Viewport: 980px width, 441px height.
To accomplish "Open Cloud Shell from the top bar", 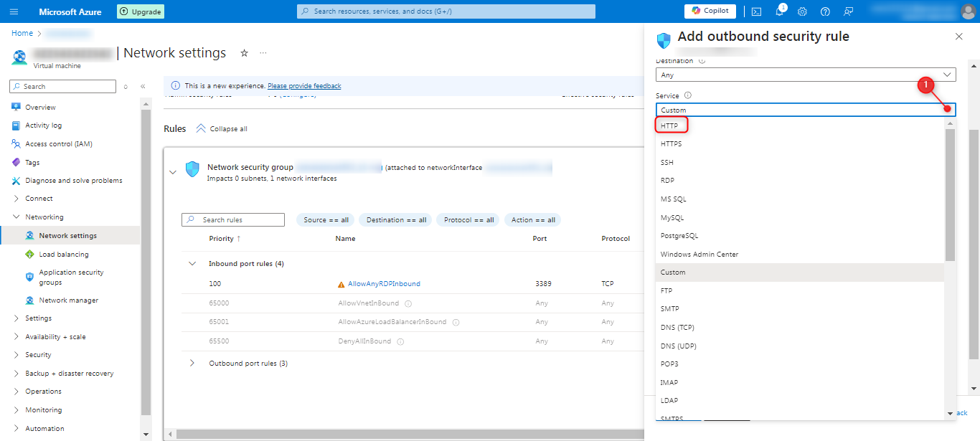I will 756,11.
